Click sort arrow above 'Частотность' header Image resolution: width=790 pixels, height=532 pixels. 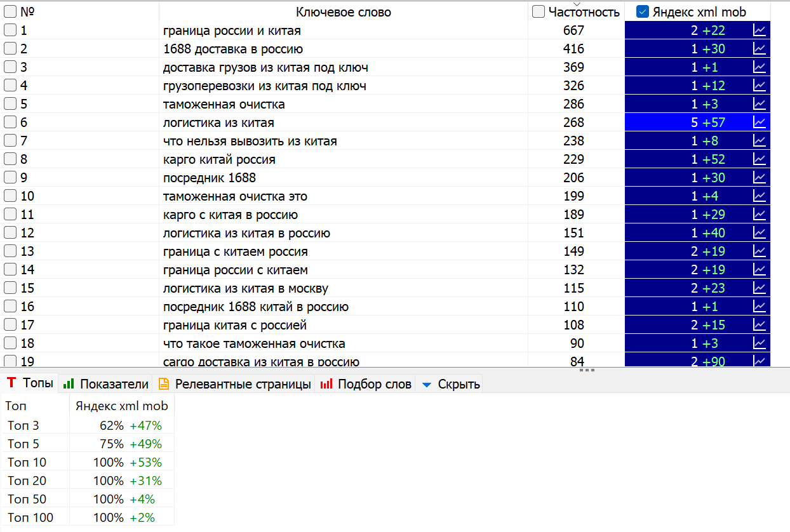577,4
